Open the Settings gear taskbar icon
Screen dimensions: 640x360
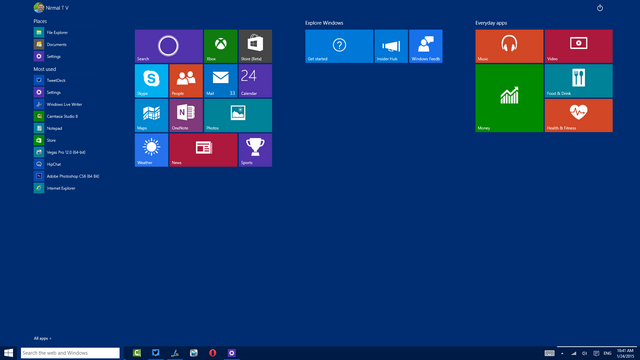231,353
